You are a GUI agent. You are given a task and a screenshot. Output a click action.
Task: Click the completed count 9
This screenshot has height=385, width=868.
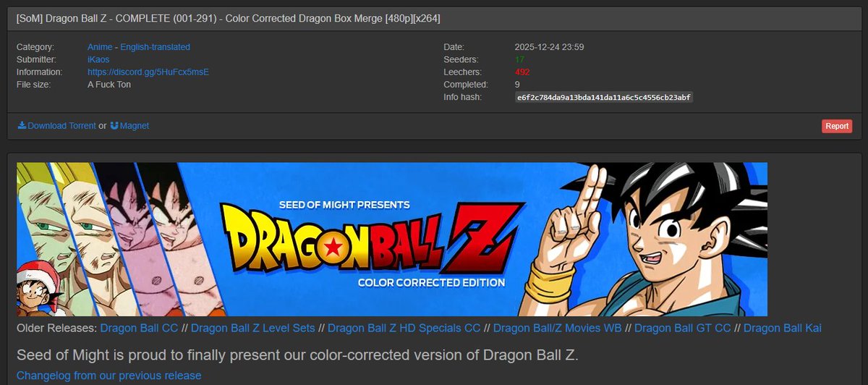(517, 85)
